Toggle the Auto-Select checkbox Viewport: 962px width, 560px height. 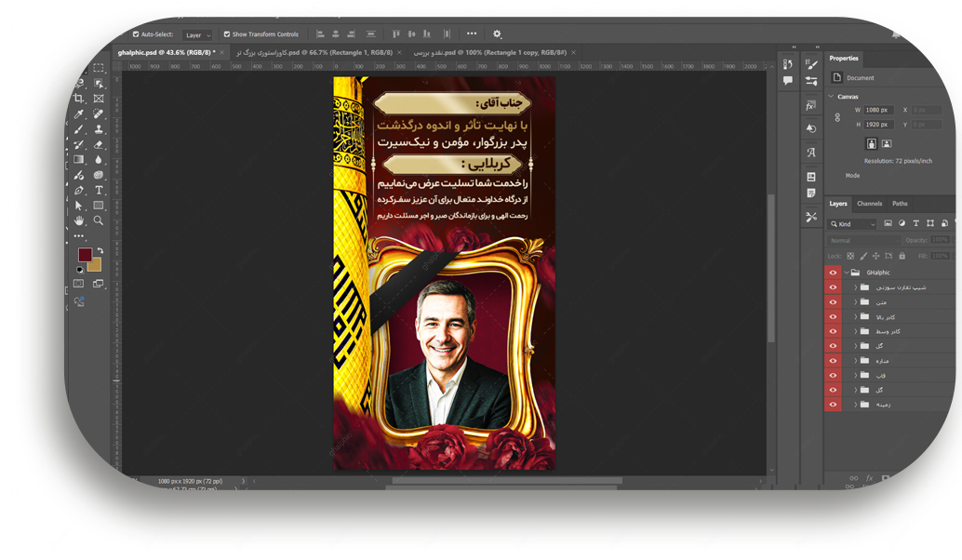[x=136, y=34]
